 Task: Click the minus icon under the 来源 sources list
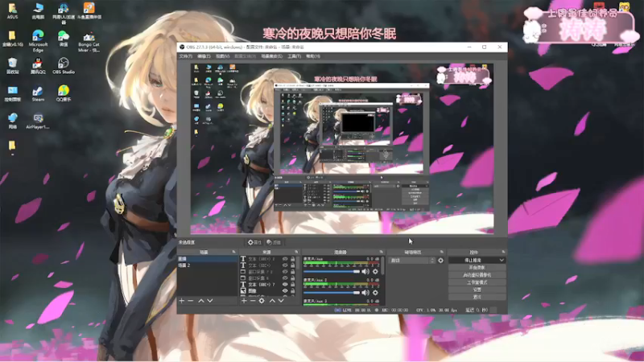tap(253, 301)
